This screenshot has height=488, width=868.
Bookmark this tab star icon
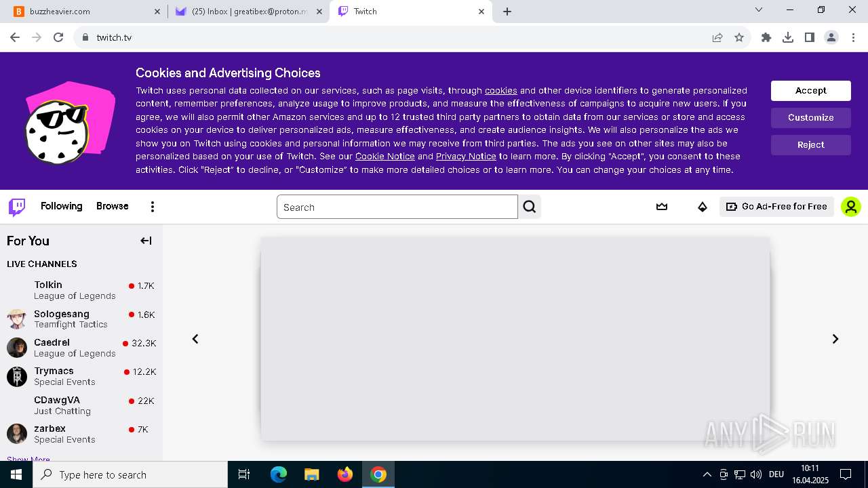739,37
